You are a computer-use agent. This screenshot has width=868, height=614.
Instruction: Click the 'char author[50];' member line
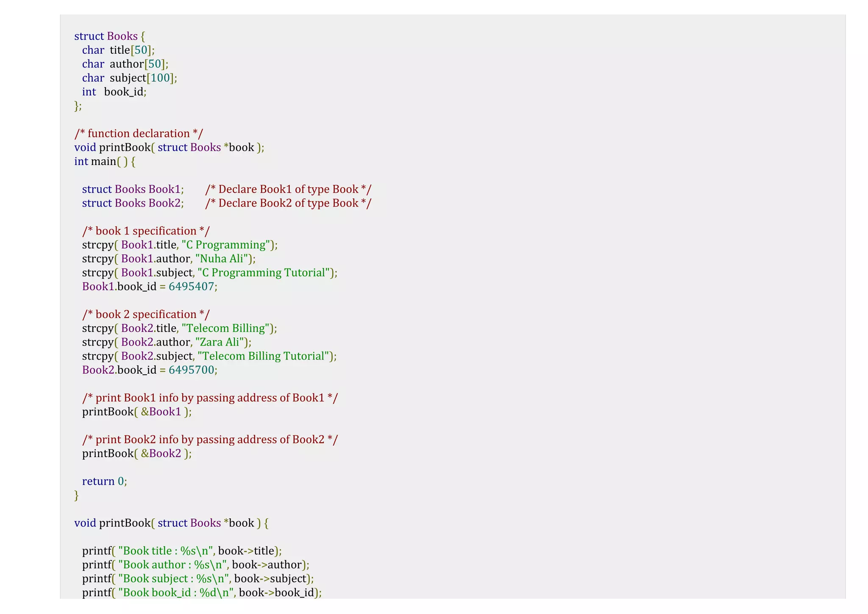[x=125, y=64]
